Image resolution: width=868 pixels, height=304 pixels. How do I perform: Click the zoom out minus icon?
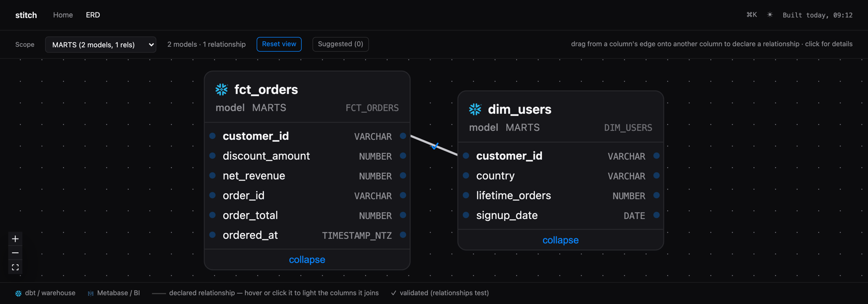15,253
